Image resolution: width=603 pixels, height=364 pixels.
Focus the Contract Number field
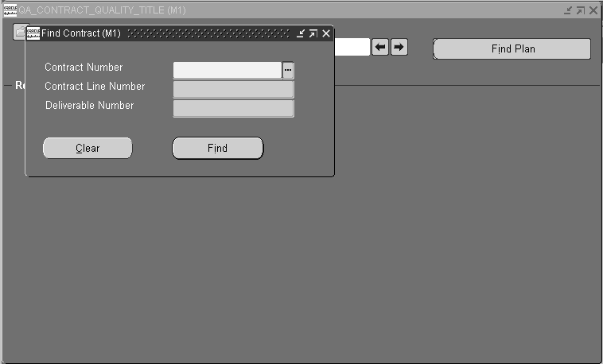[x=228, y=71]
